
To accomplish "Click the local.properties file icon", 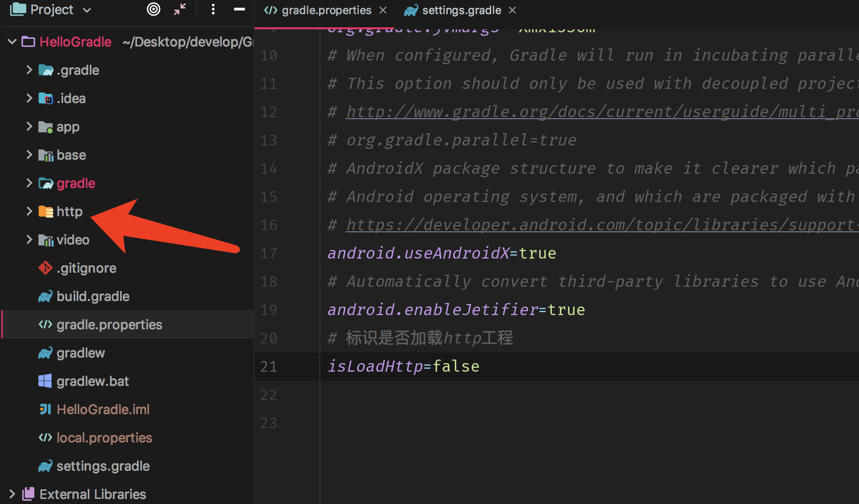I will tap(45, 437).
